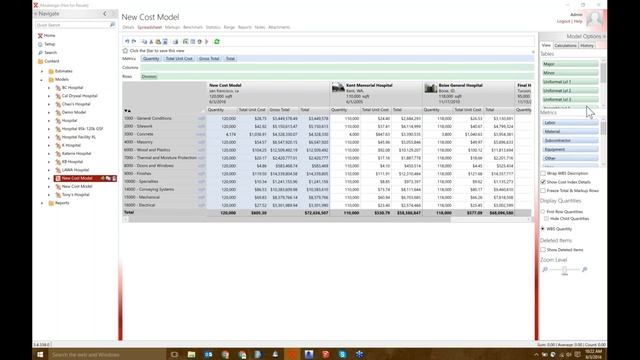Click the green refresh icon in toolbar

point(217,42)
